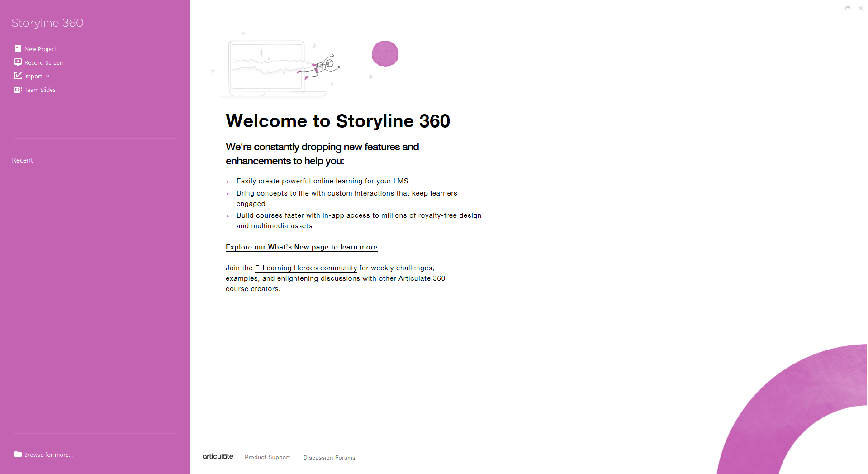Open the Import menu label
The image size is (868, 474).
tap(33, 76)
